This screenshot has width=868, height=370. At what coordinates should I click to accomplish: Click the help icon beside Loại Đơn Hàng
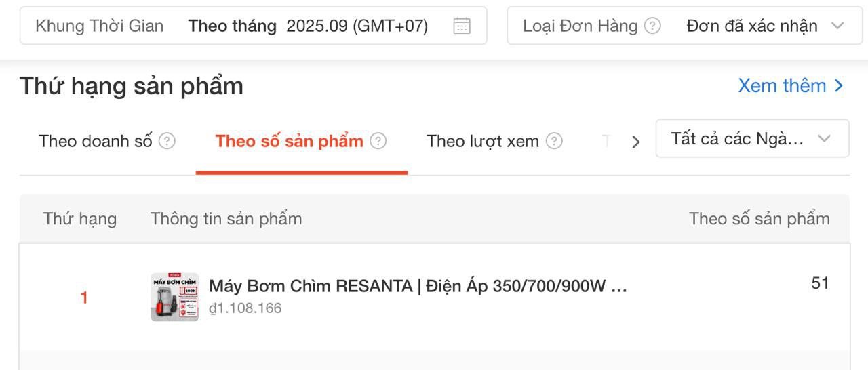point(652,26)
